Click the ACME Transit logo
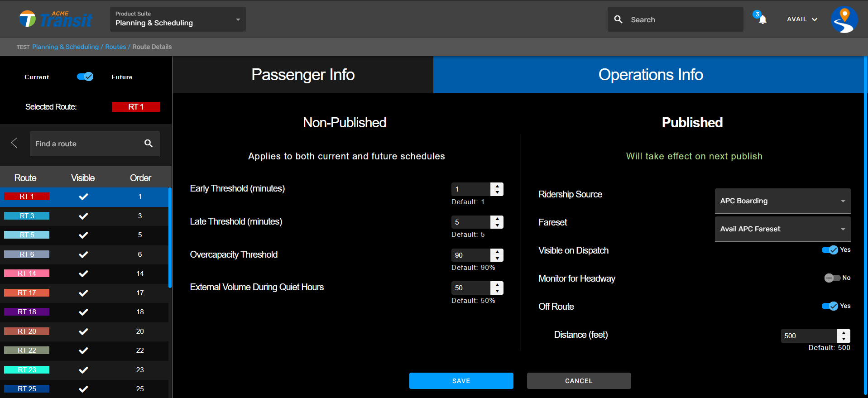868x398 pixels. [x=56, y=19]
